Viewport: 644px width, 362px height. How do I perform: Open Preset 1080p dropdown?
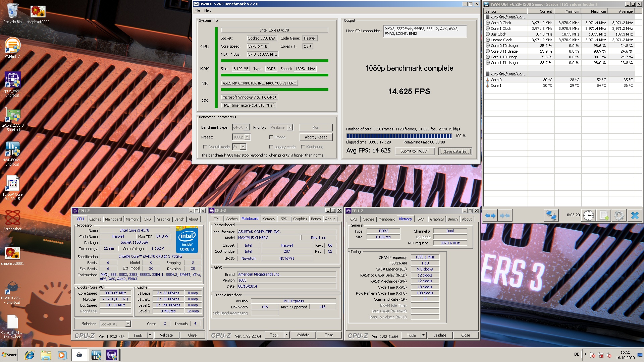[x=241, y=137]
